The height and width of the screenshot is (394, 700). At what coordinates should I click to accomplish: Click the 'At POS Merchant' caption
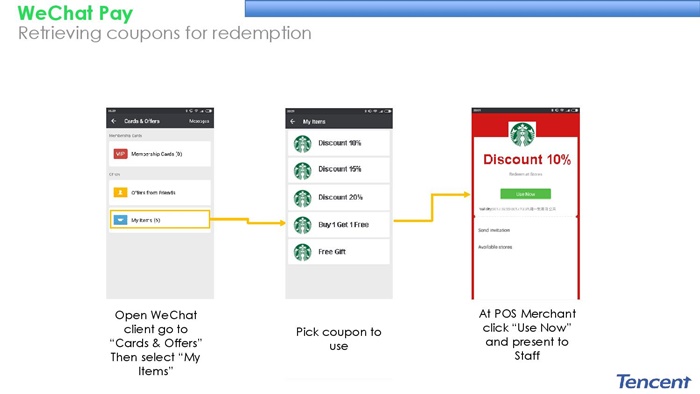pos(527,334)
